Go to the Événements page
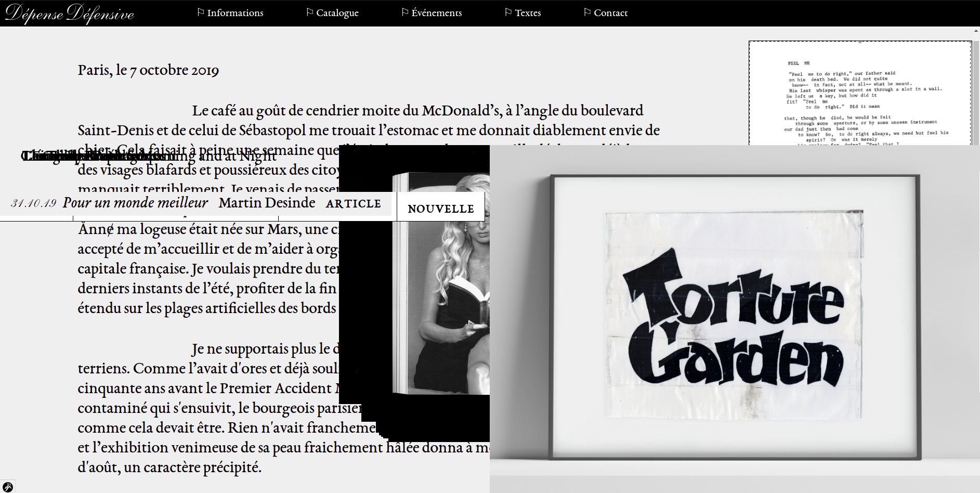This screenshot has width=980, height=493. point(436,13)
